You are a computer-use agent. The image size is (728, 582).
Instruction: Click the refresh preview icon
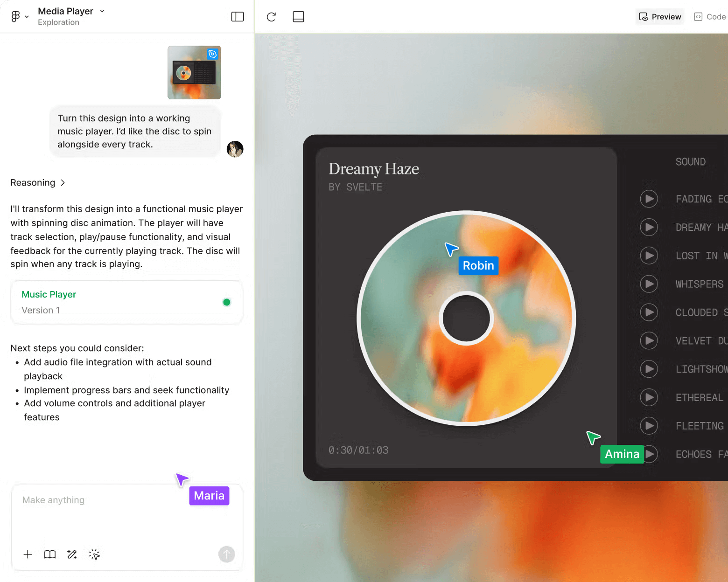point(271,16)
